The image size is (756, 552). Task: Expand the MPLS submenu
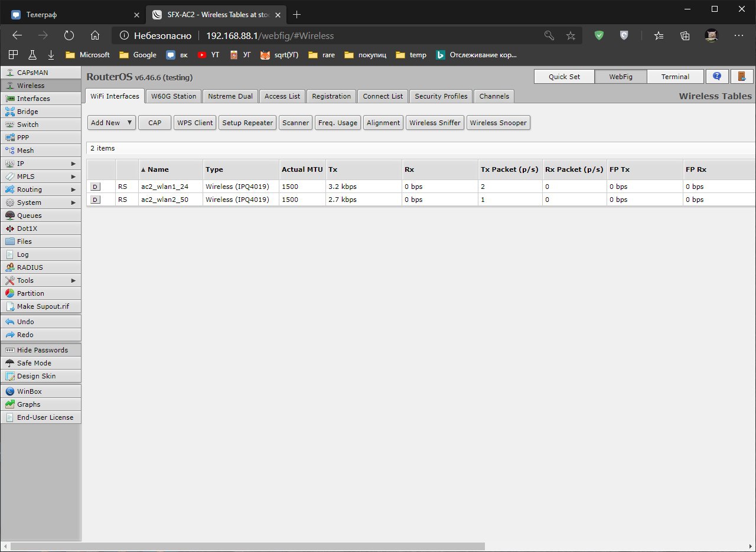[x=41, y=177]
